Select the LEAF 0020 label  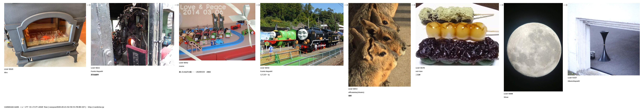pos(9,69)
